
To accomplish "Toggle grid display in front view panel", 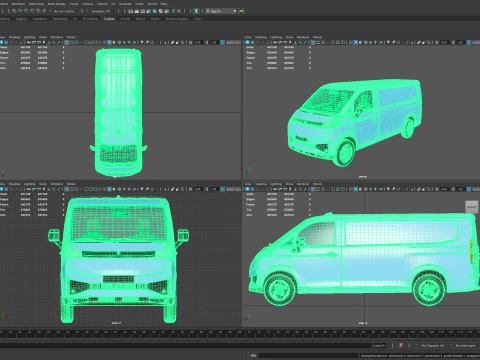I will tap(67, 189).
